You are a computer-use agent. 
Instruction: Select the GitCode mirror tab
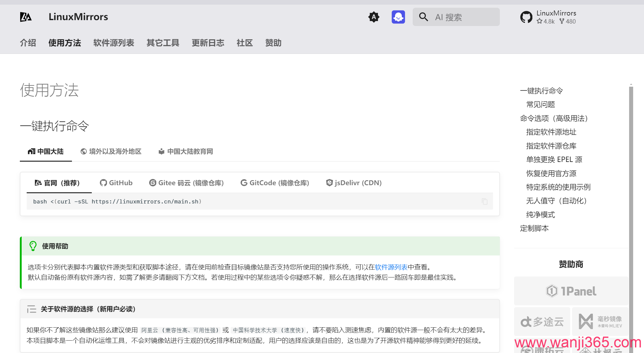(x=275, y=183)
